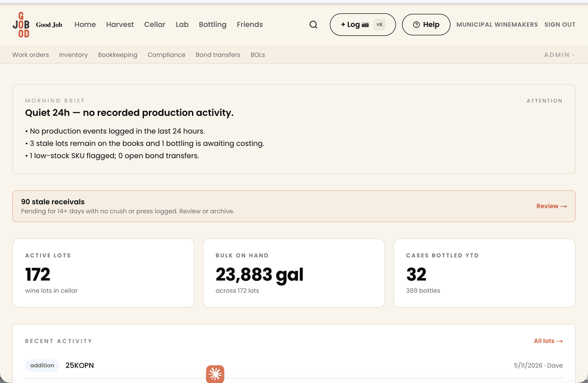
Task: Click the Bulk On Hand card
Action: (x=294, y=273)
